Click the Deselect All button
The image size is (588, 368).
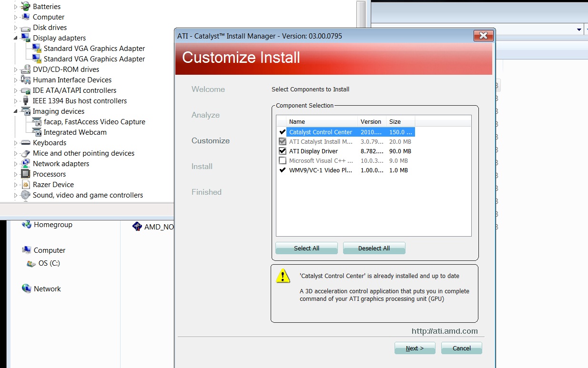pyautogui.click(x=374, y=248)
